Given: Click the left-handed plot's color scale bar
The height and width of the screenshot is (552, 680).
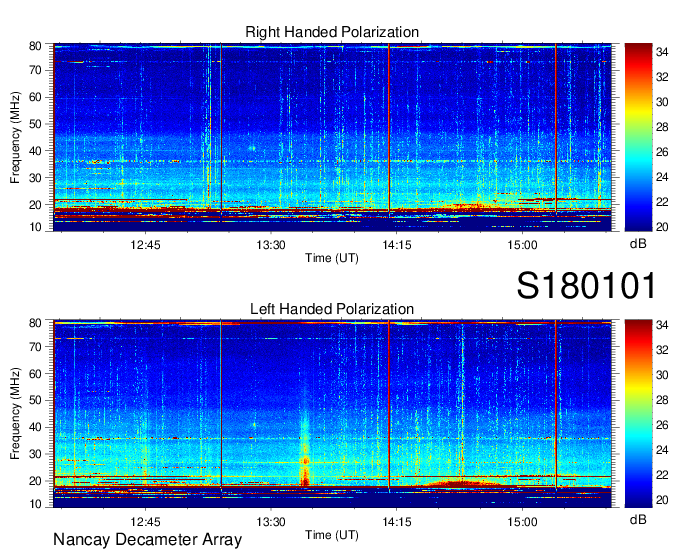Looking at the screenshot, I should point(638,414).
